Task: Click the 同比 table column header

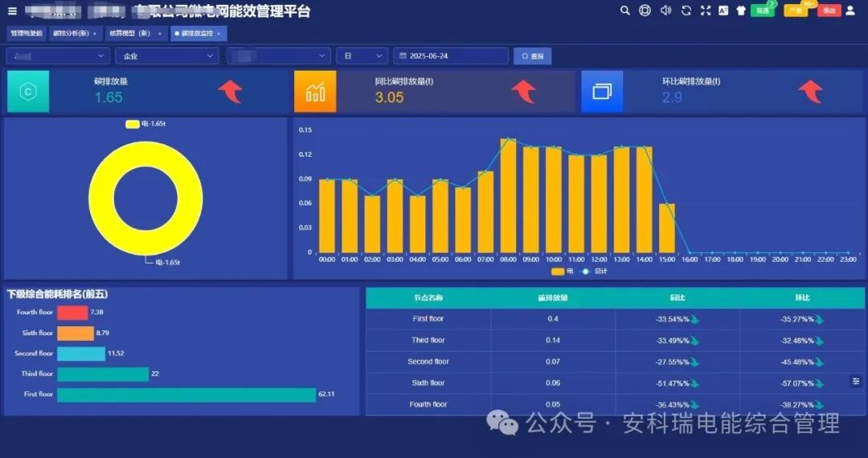Action: (678, 297)
